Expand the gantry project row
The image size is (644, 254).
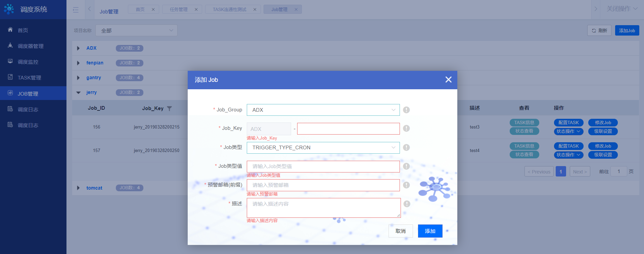click(78, 78)
